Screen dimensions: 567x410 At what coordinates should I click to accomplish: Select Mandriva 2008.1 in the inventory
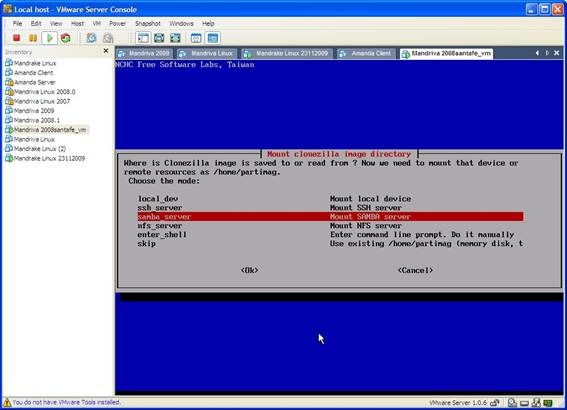point(33,120)
